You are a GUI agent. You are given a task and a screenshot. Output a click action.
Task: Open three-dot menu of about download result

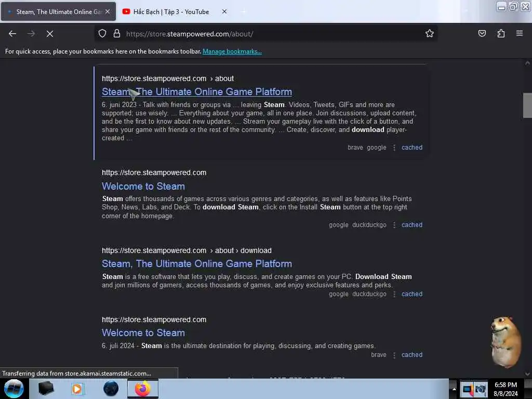click(394, 294)
